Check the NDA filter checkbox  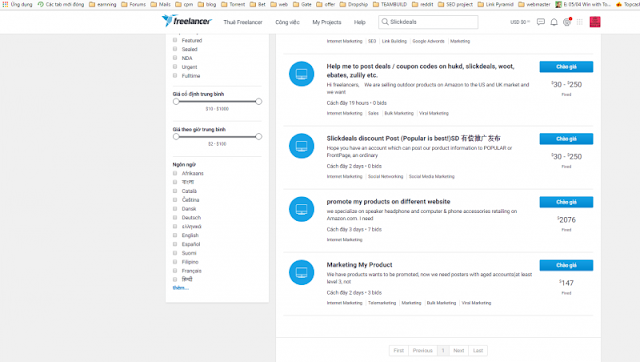tap(175, 58)
